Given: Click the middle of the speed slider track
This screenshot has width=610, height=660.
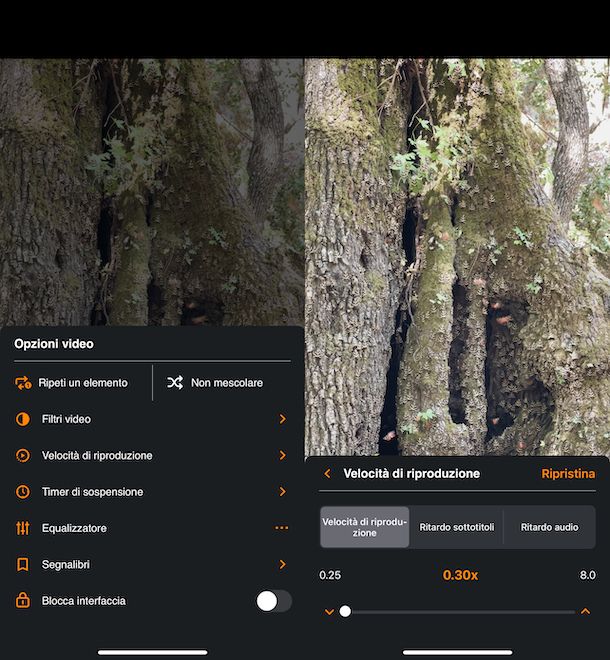Looking at the screenshot, I should coord(457,612).
